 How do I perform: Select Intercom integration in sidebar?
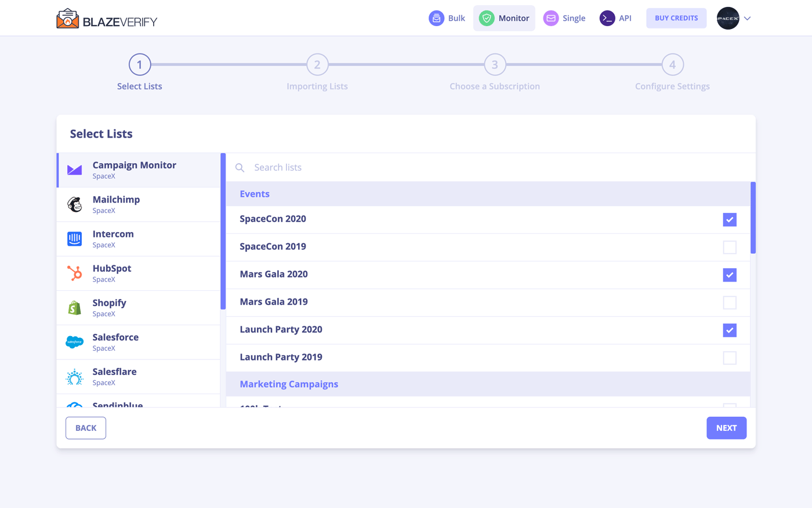point(139,239)
